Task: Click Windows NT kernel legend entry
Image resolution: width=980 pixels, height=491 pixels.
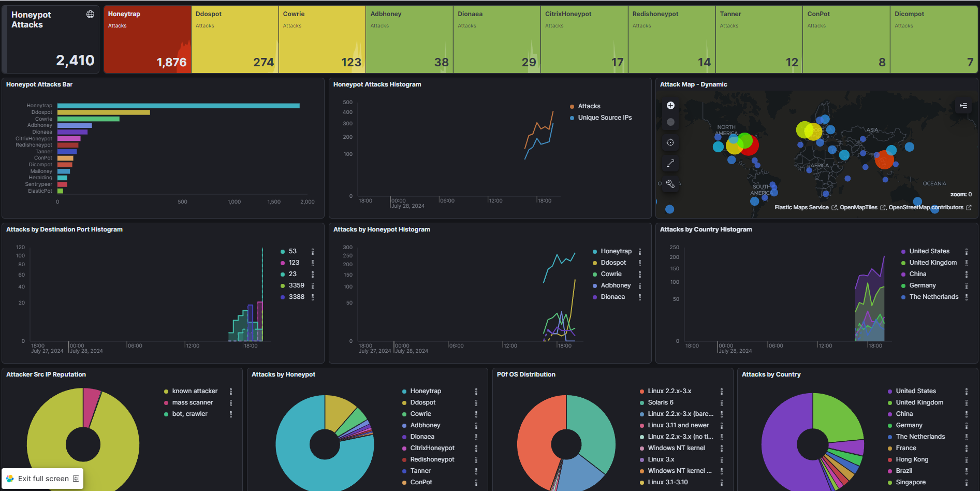Action: (x=676, y=448)
